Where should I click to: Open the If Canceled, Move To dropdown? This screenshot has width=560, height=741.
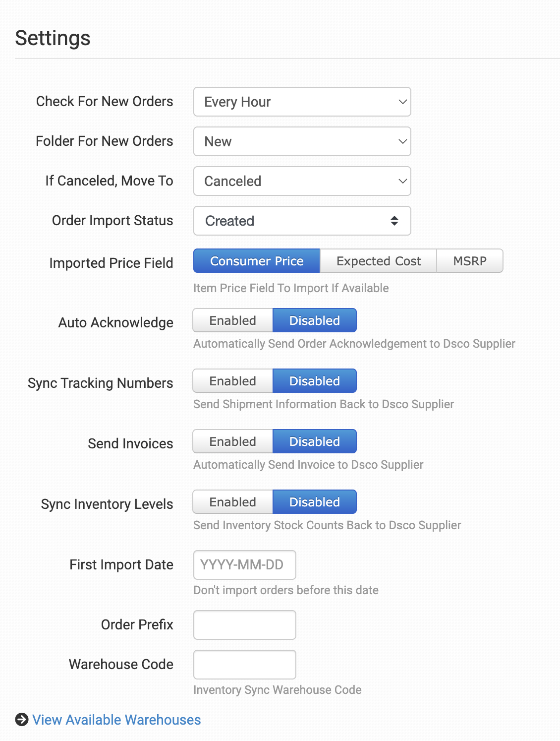(302, 181)
